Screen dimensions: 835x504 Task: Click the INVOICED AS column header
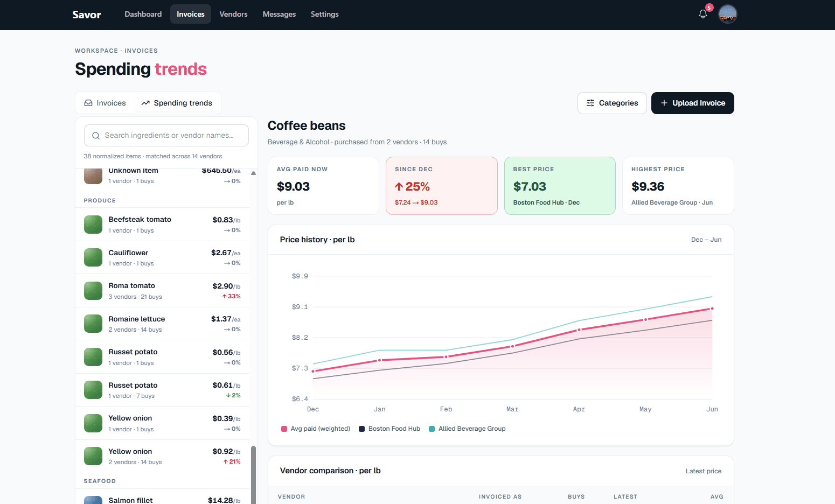(x=500, y=497)
